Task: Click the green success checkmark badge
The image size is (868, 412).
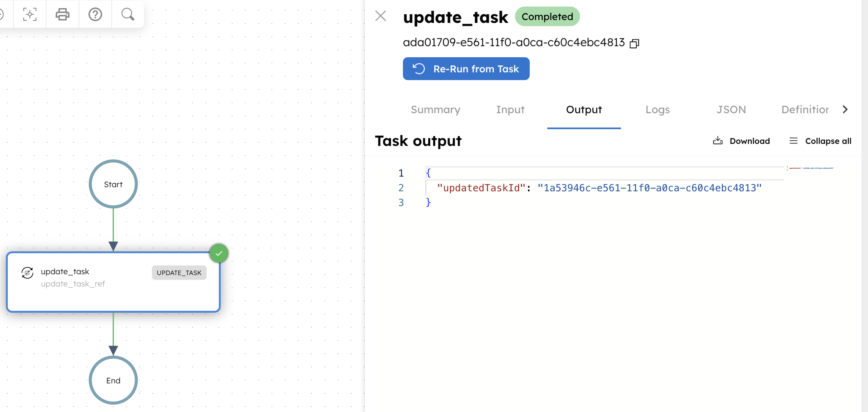Action: [219, 253]
